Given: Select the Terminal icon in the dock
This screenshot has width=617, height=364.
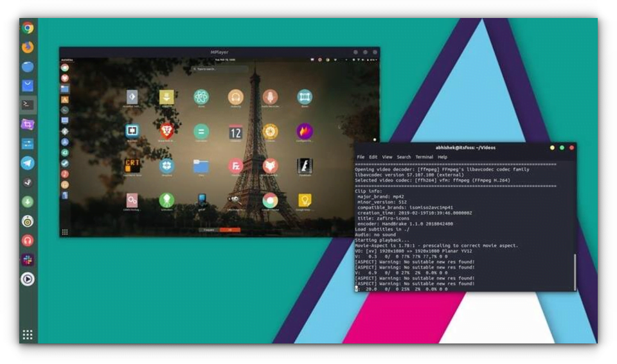Looking at the screenshot, I should click(x=28, y=105).
